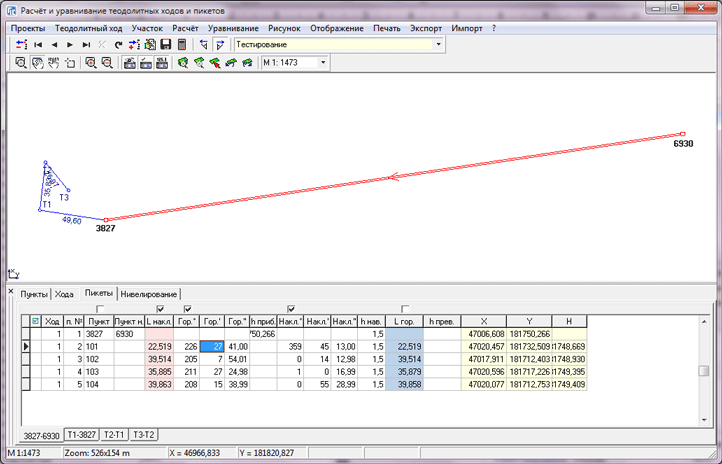Viewport: 722px width, 464px height.
Task: Click the first device display icon
Action: point(130,63)
